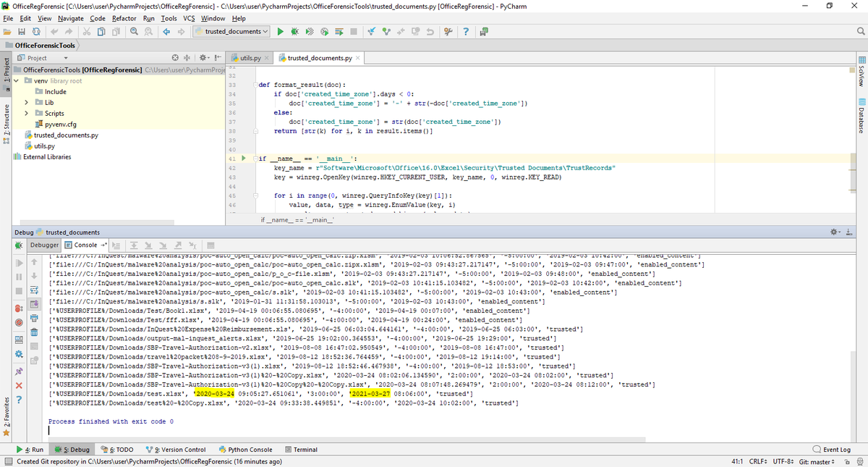Switch to the utils.py editor tab
Screen dimensions: 868x467
click(x=250, y=57)
